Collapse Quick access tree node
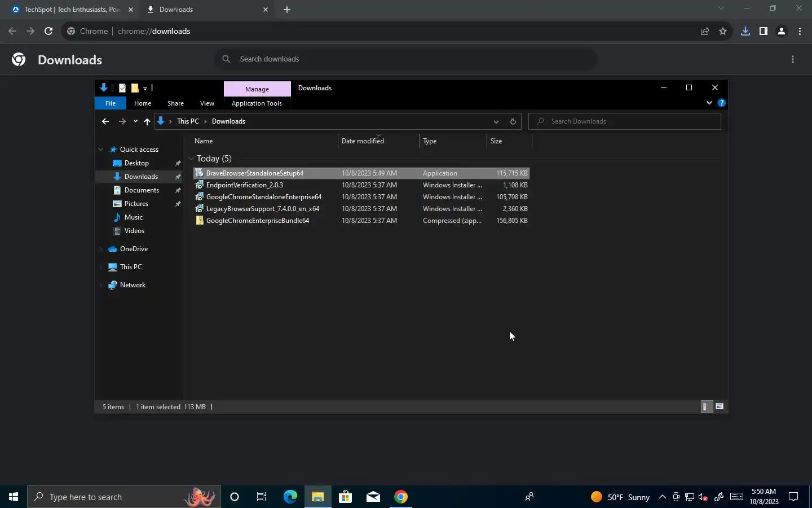 (x=101, y=150)
